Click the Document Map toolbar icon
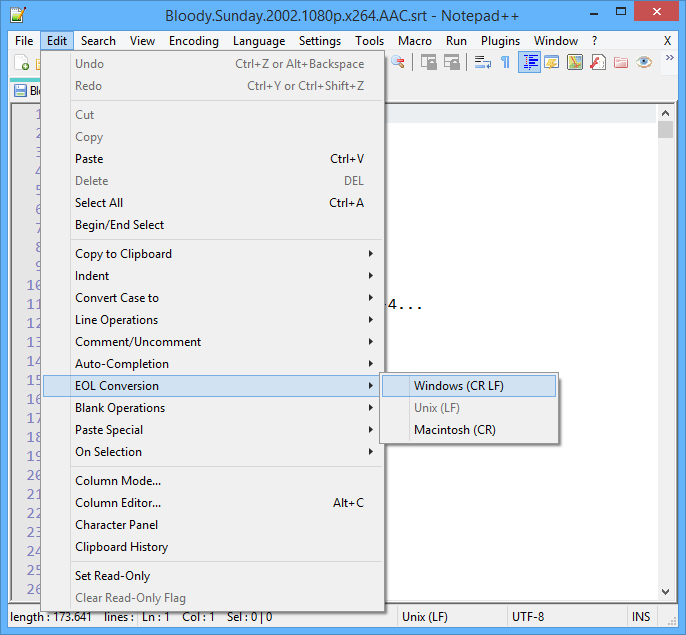Screen dimensions: 686x635 (x=574, y=62)
